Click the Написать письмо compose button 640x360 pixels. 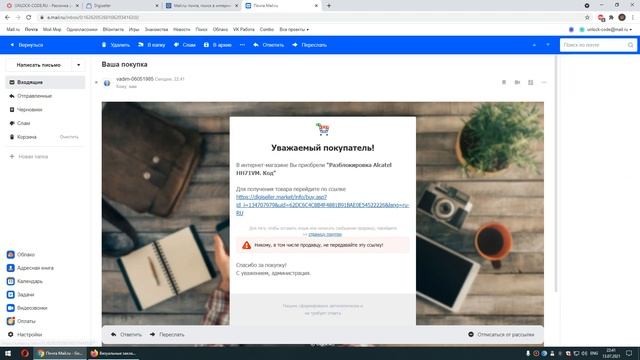coord(39,65)
